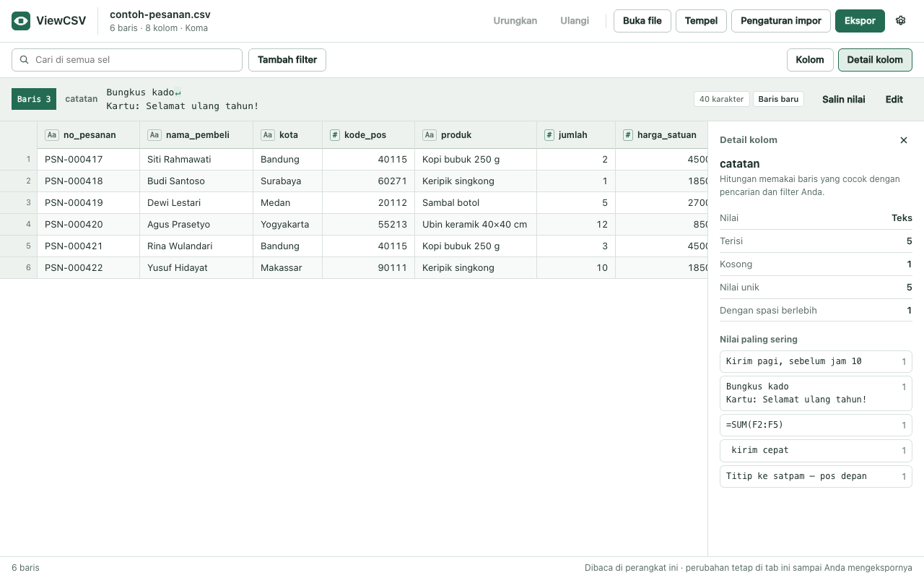
Task: Click the number type icon of kode_pos
Action: coord(335,135)
